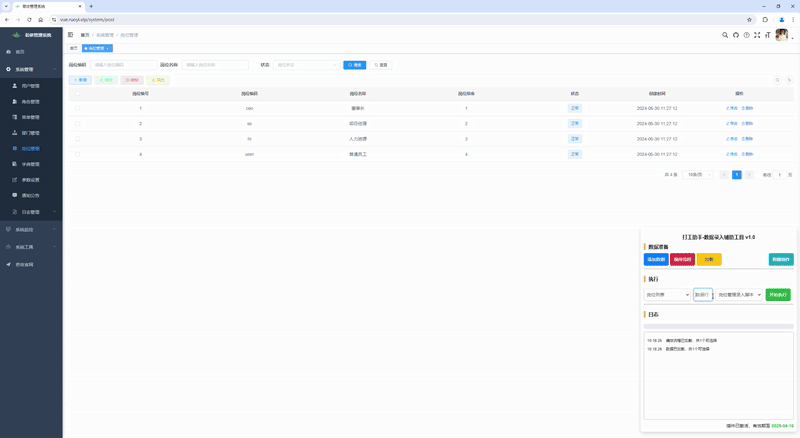Screen dimensions: 800x438
Task: Toggle fullscreen via the header expand icon
Action: tap(757, 35)
